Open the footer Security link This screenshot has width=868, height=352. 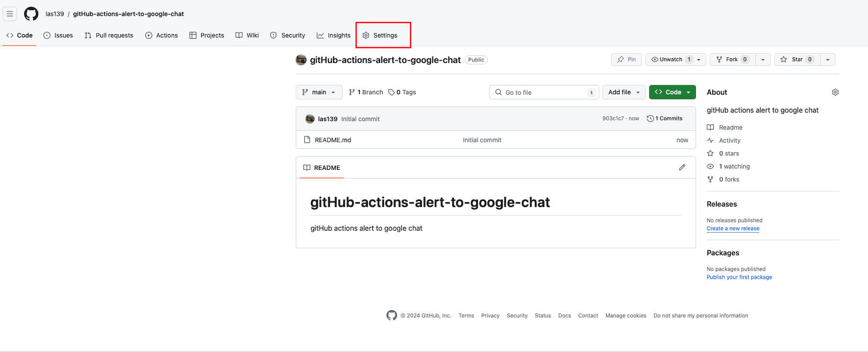coord(517,316)
